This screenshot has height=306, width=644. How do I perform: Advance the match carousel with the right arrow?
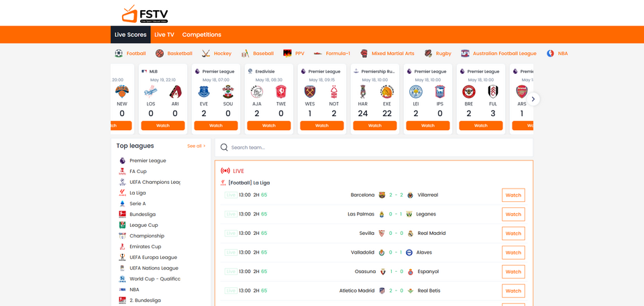(533, 99)
